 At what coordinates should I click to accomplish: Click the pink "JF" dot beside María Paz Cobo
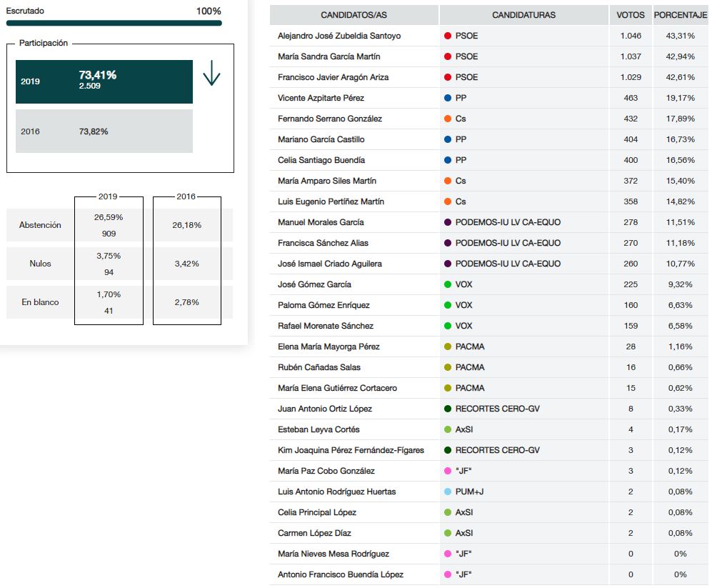tap(448, 471)
